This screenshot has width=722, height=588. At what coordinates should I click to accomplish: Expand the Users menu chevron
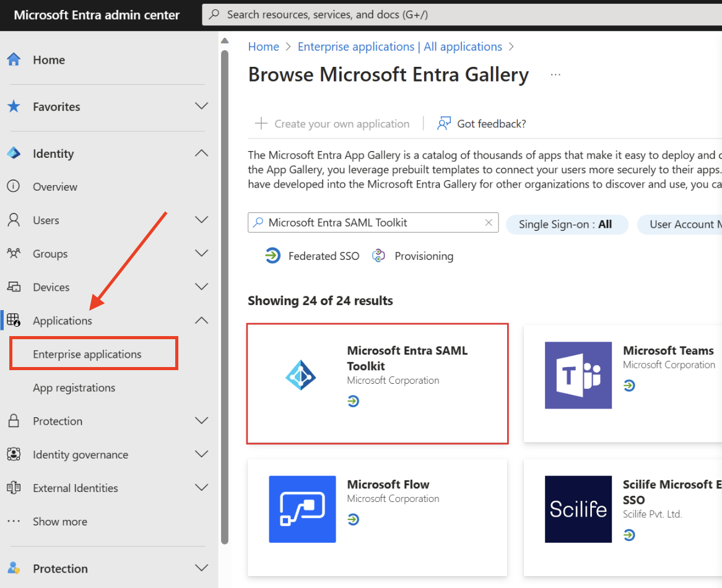click(201, 220)
